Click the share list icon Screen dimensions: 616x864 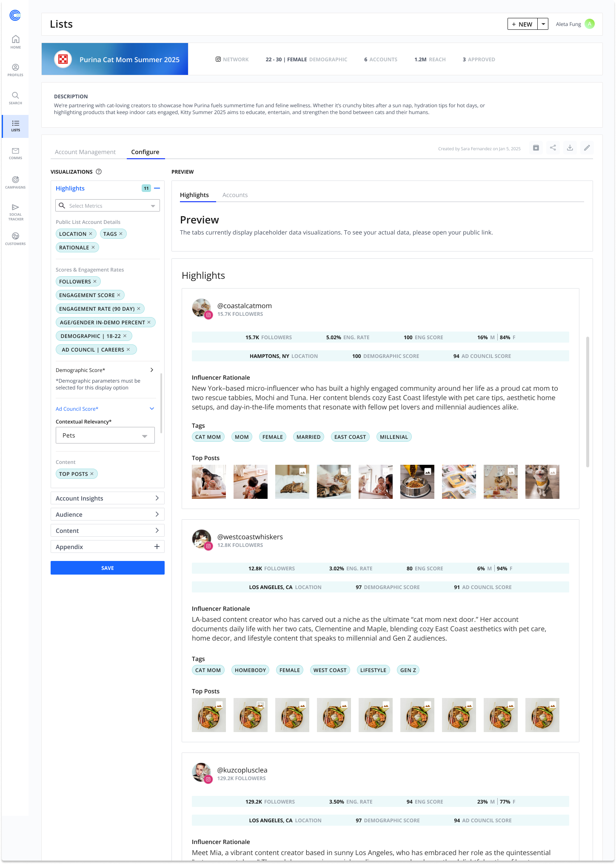pyautogui.click(x=553, y=148)
